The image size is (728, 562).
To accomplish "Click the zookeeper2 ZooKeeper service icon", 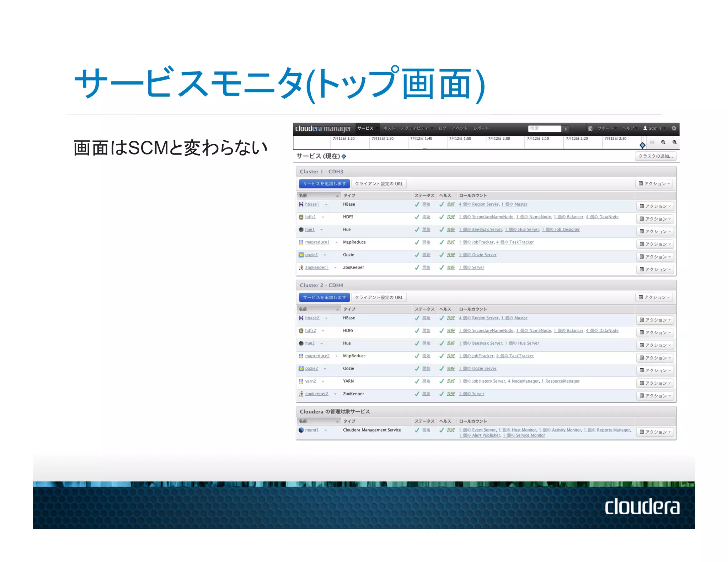I will pyautogui.click(x=301, y=394).
